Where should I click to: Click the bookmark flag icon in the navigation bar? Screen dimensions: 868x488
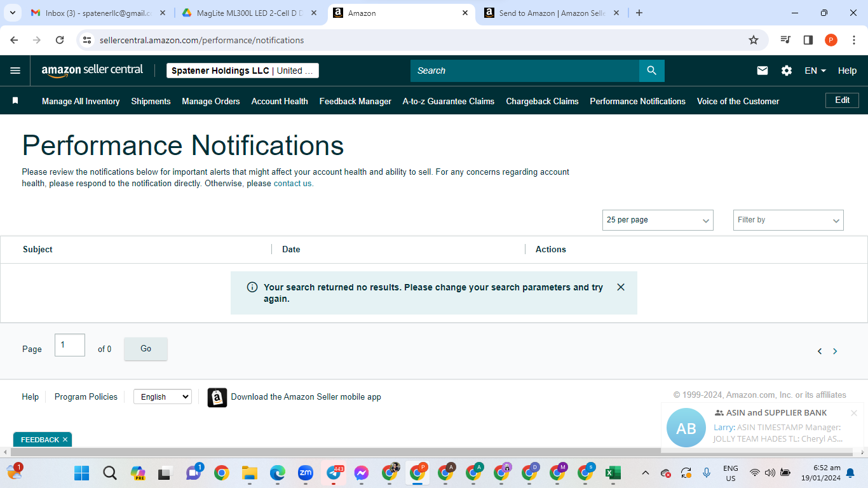point(15,100)
